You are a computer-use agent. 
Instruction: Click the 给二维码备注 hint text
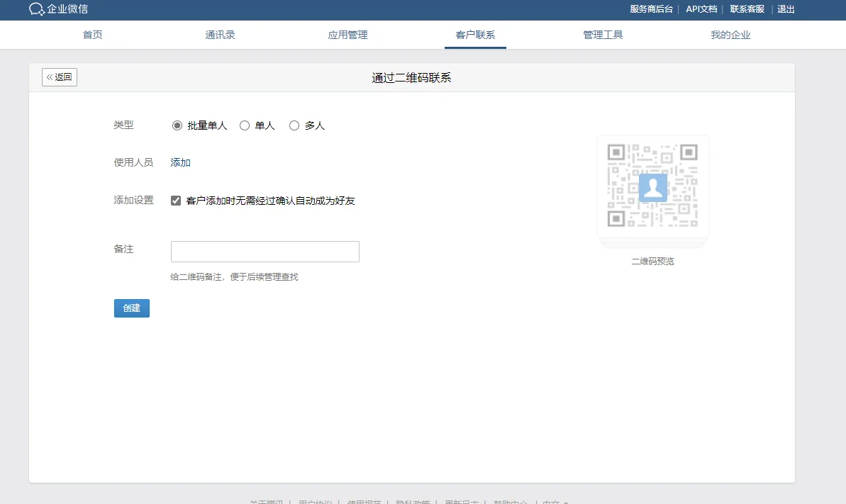coord(234,277)
